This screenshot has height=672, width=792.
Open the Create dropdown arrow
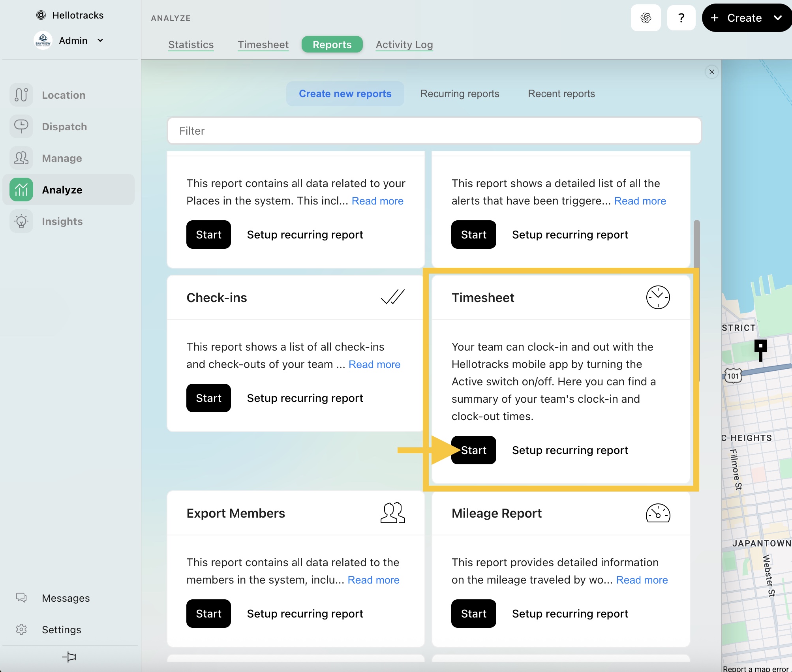[x=778, y=18]
